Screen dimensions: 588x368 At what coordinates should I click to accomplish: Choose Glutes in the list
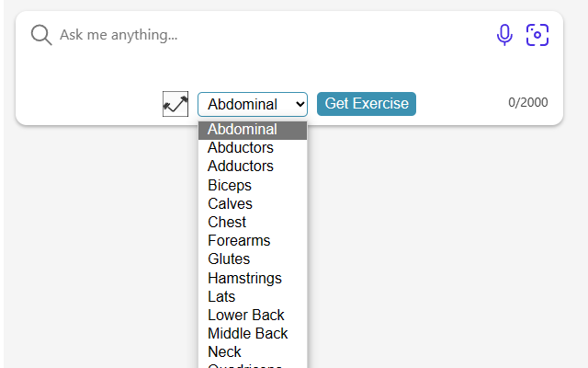point(229,259)
